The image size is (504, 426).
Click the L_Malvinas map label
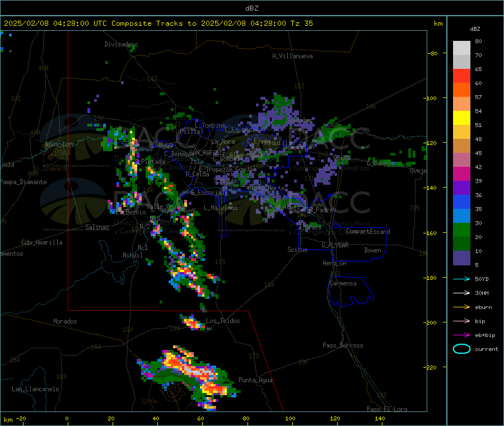pos(221,208)
